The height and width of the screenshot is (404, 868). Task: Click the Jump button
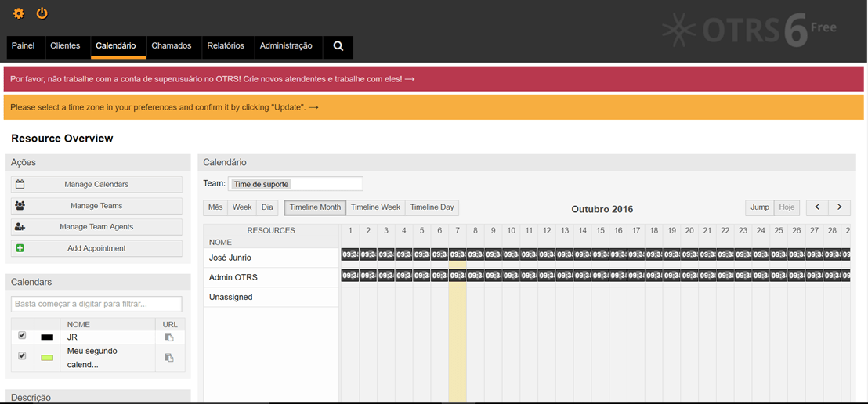759,207
